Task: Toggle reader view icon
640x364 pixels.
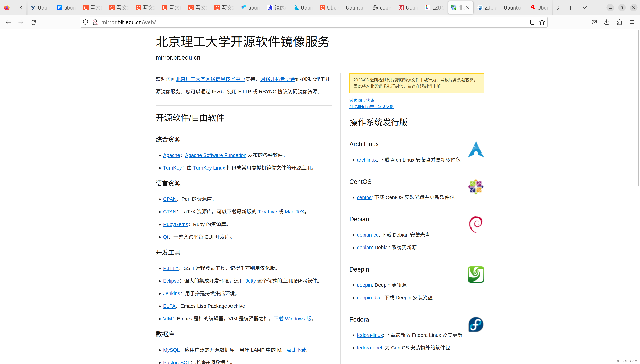Action: pyautogui.click(x=532, y=22)
